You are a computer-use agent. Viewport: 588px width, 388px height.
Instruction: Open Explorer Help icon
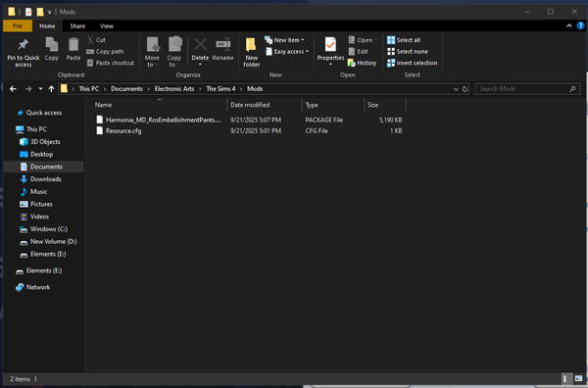point(580,25)
